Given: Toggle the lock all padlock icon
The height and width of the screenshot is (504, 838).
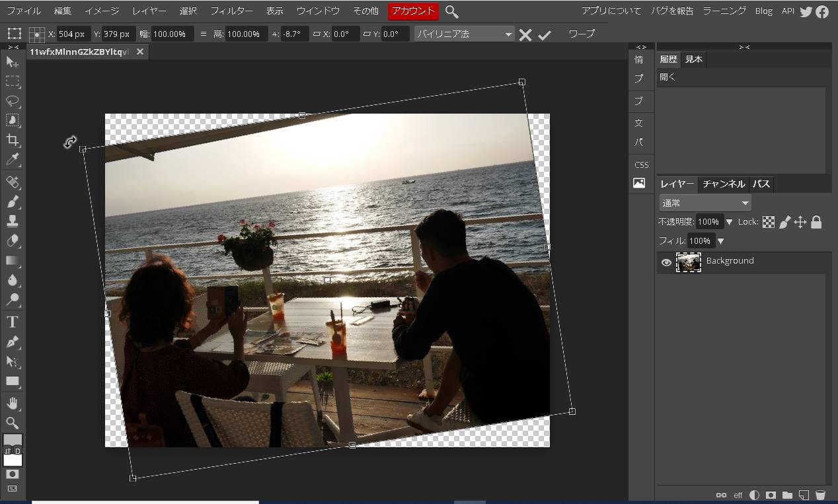Looking at the screenshot, I should coord(816,223).
